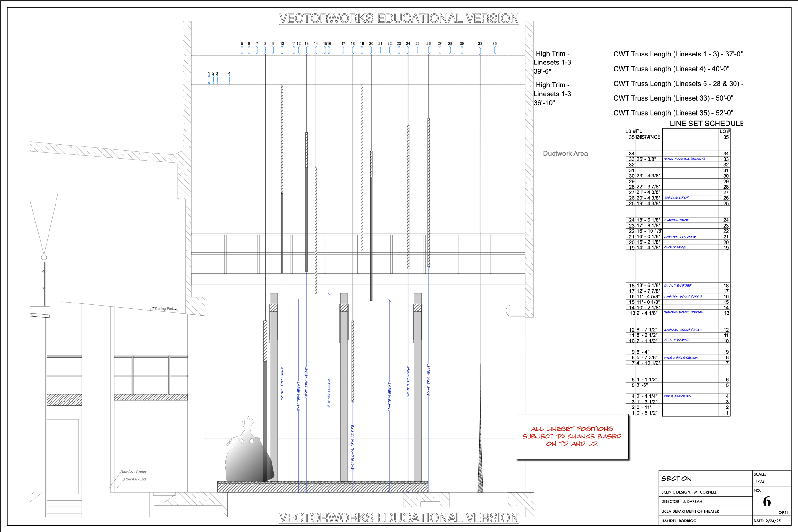Select the CWT Truss Length Lineset 35 text

673,113
